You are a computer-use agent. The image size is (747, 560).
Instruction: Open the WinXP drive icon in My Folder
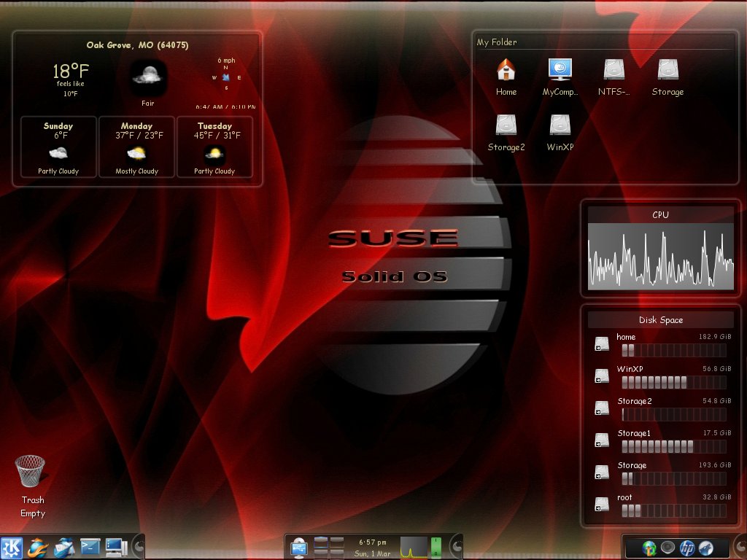560,125
